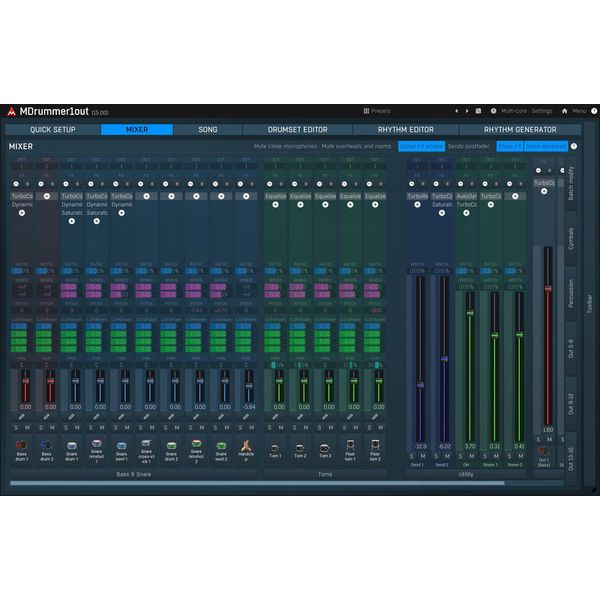Click the previous preset arrow
600x600 pixels.
point(456,111)
